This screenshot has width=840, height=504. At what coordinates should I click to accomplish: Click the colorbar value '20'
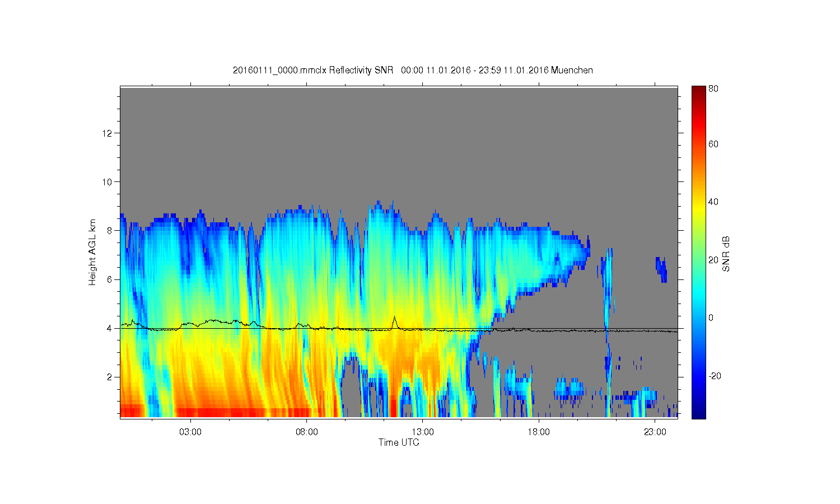pyautogui.click(x=713, y=260)
